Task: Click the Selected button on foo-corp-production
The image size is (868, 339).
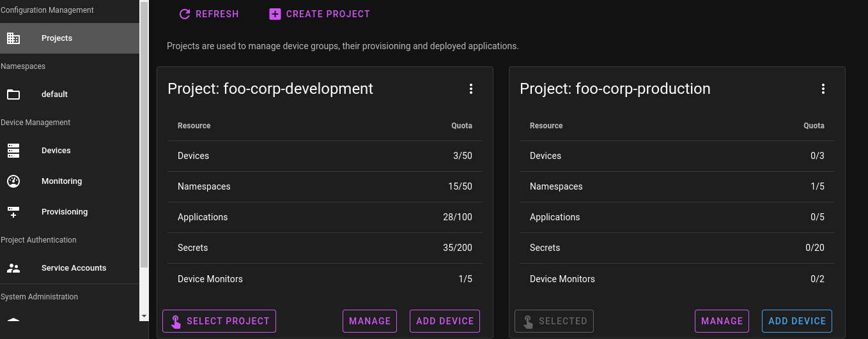Action: pos(554,321)
